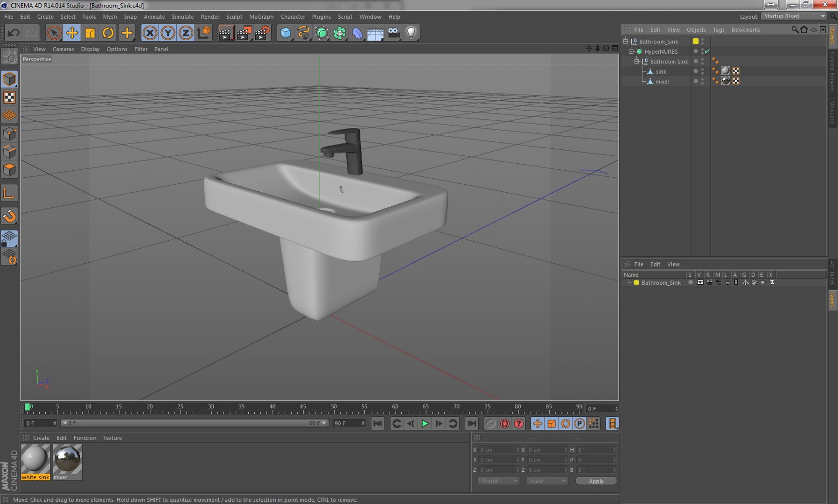Add a Light object
Viewport: 838px width, 504px height.
(411, 33)
